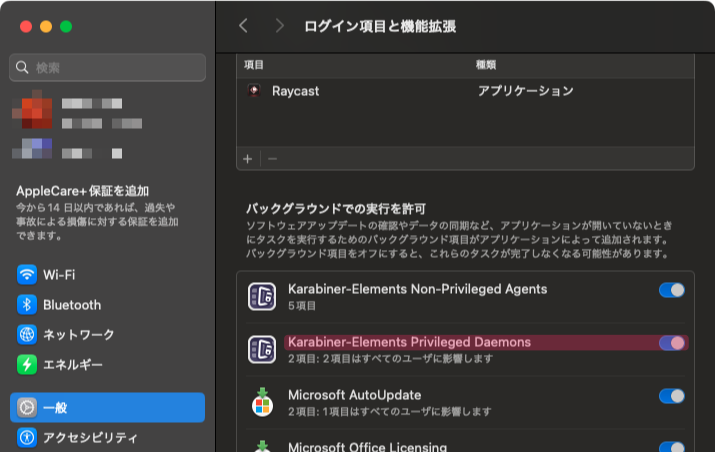Select the Raycast row name
This screenshot has width=715, height=452.
coord(295,91)
